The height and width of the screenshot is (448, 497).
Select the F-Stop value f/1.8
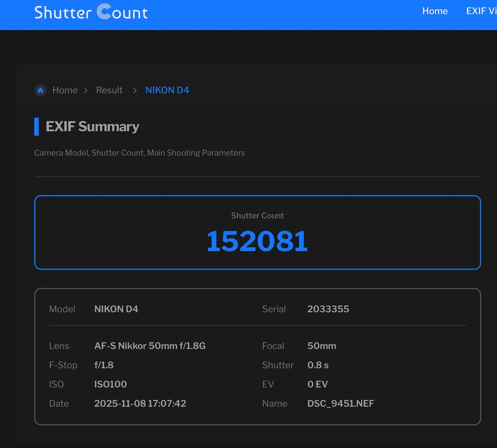104,365
